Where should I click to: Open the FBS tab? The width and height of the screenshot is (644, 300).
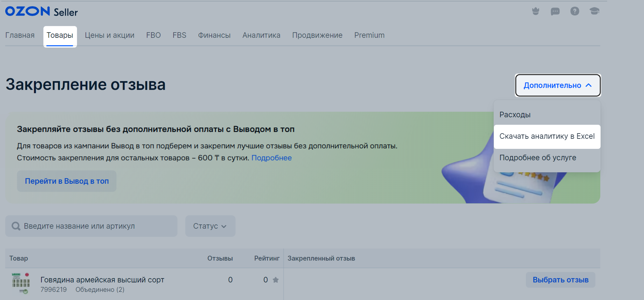coord(179,35)
